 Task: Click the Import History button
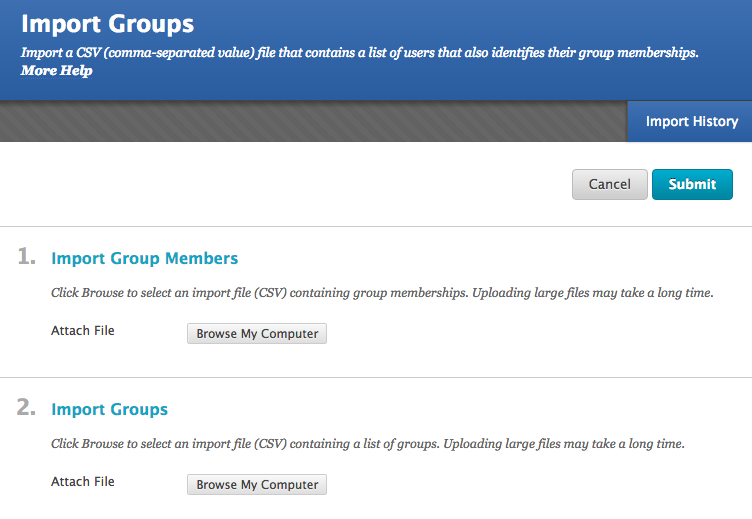point(690,121)
